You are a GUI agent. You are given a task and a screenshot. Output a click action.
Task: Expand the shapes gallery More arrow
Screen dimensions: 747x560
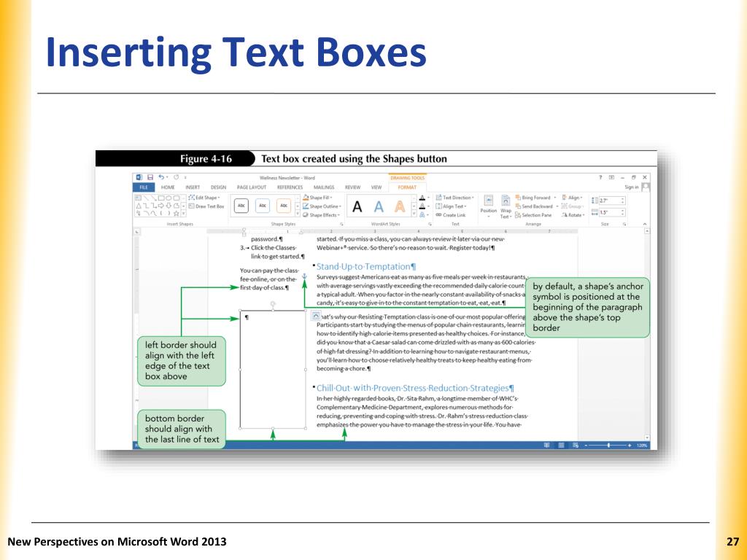[x=183, y=214]
